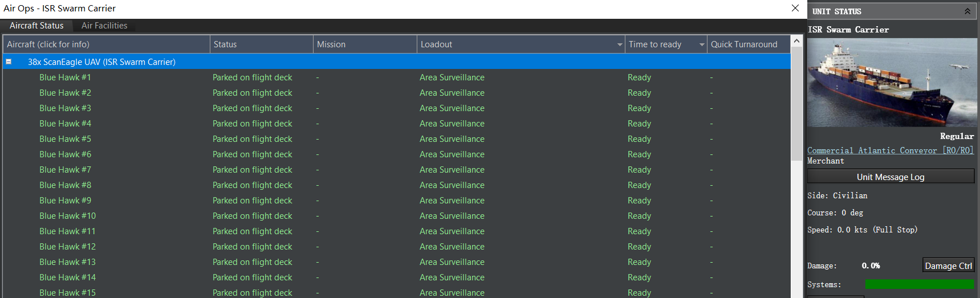This screenshot has width=980, height=298.
Task: Select aircraft Blue Hawk #6
Action: click(65, 154)
